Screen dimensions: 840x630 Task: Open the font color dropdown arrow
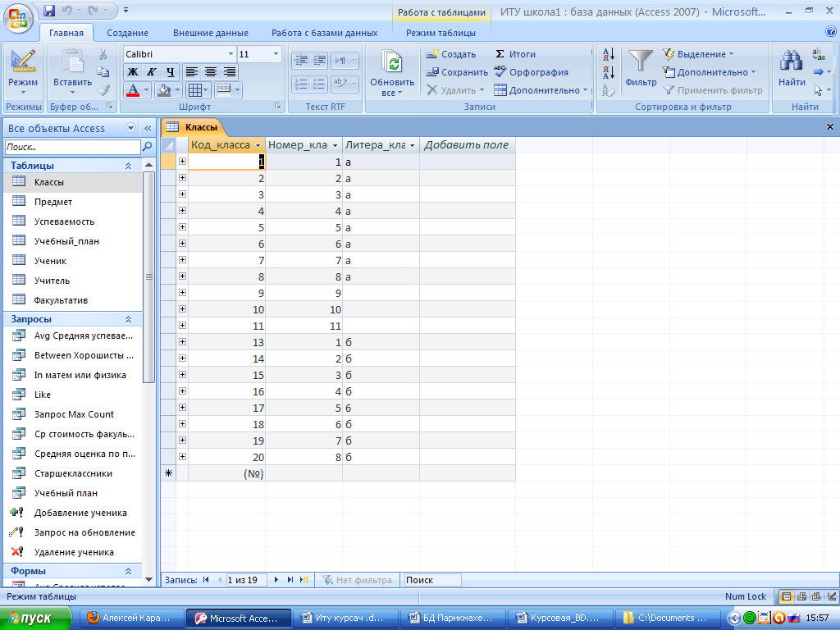(x=146, y=90)
